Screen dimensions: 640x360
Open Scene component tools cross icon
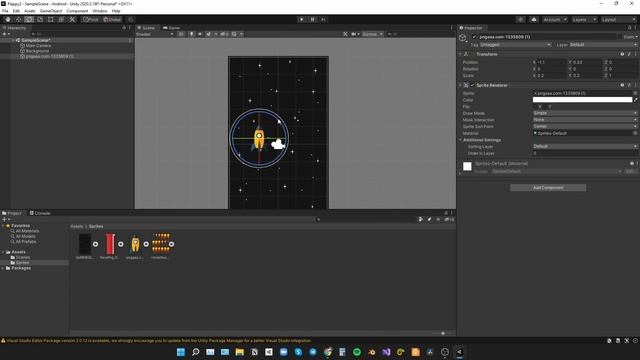coord(345,34)
